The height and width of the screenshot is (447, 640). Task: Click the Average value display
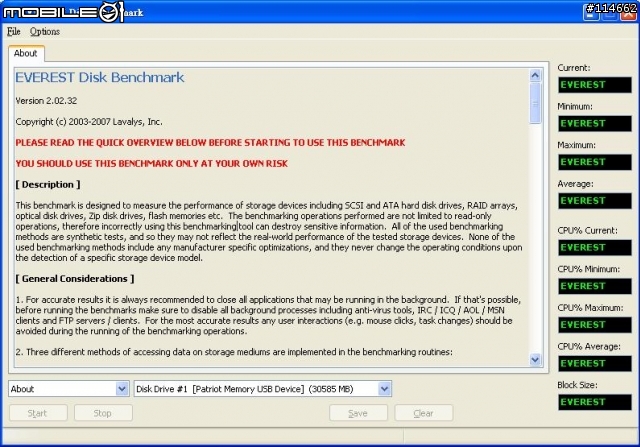pos(595,201)
